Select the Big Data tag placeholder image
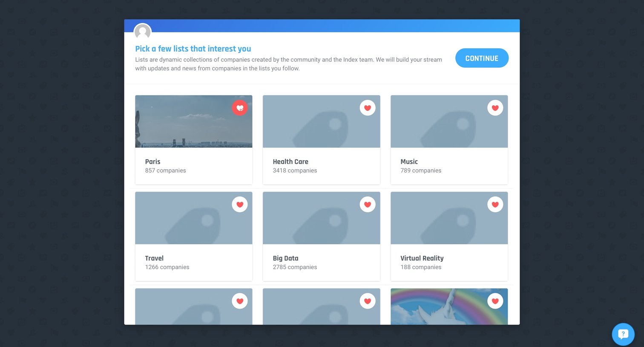Image resolution: width=644 pixels, height=347 pixels. (x=322, y=218)
